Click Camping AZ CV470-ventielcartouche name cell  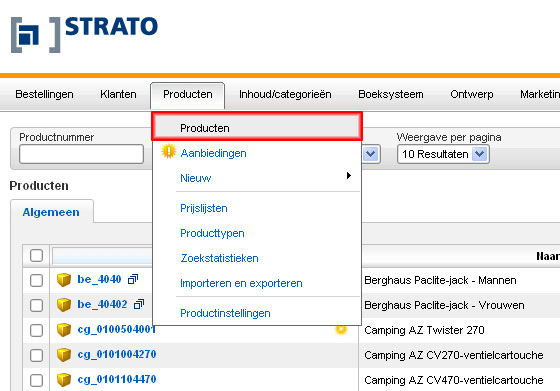click(x=454, y=380)
